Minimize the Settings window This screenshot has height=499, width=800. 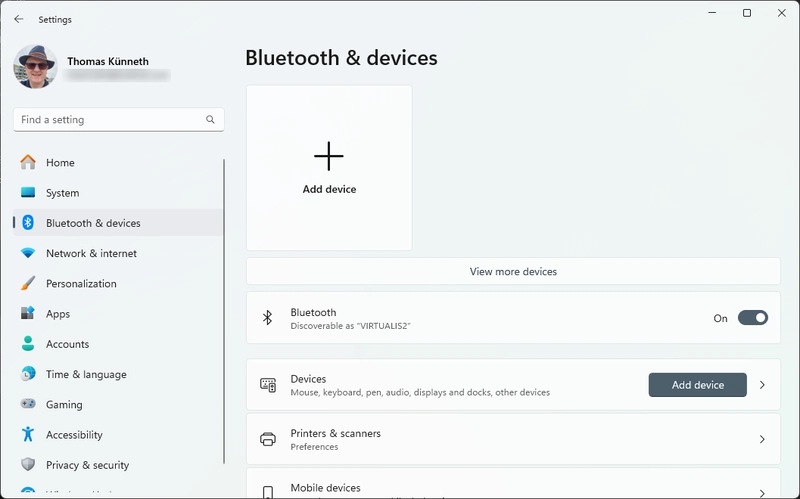coord(712,13)
